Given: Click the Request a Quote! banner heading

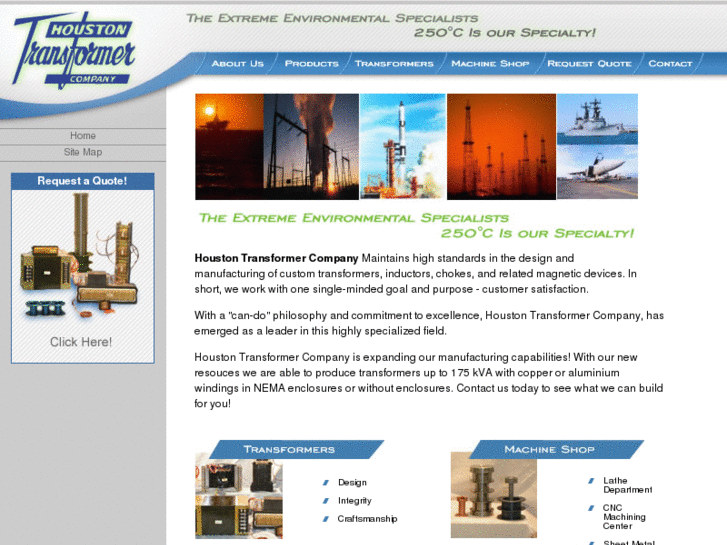Looking at the screenshot, I should pyautogui.click(x=83, y=181).
